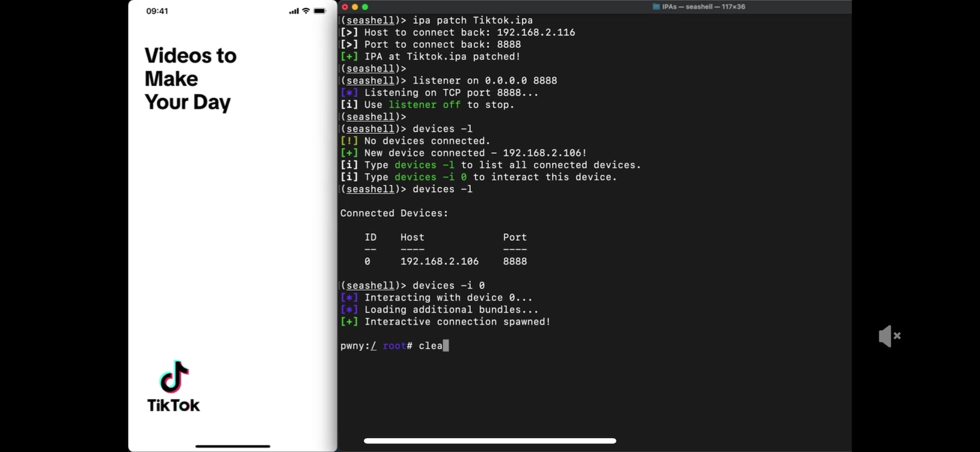Click the 'IPAs — seashell' window title
The height and width of the screenshot is (452, 980).
coord(704,7)
